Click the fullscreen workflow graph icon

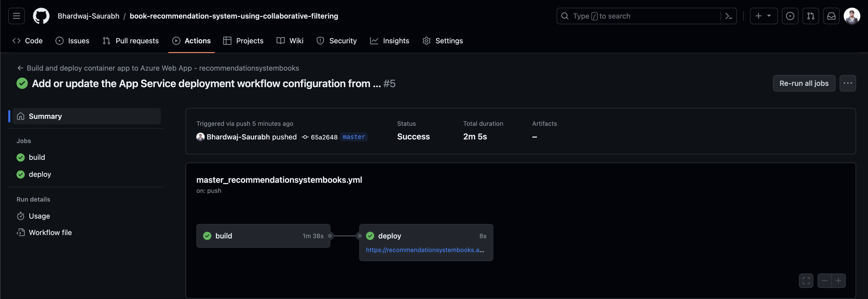[x=806, y=280]
